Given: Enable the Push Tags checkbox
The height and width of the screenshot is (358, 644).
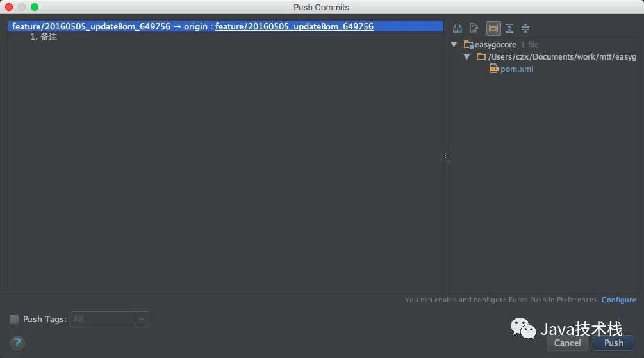Looking at the screenshot, I should point(14,319).
